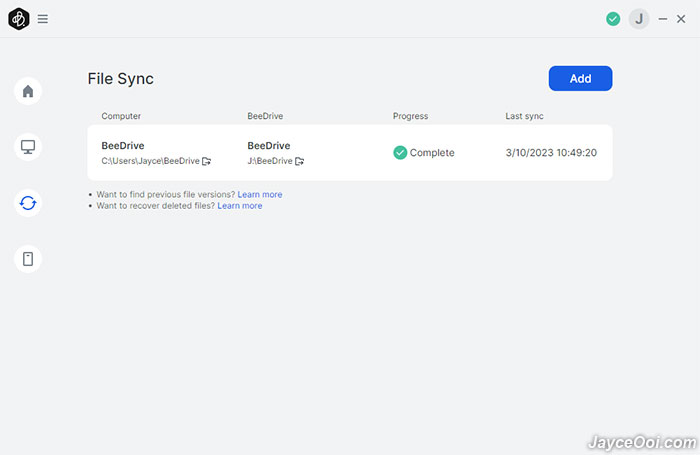Select the BeeDrive sync task row

click(350, 153)
